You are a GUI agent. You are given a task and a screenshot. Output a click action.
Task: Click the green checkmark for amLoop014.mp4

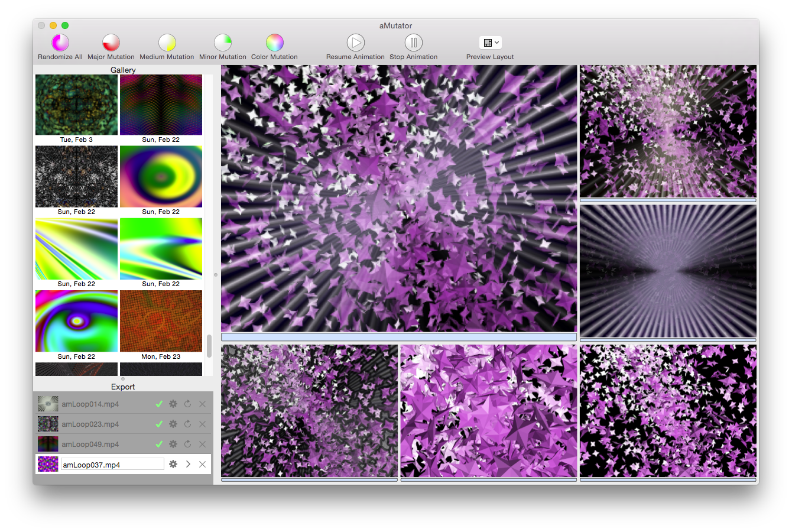159,404
